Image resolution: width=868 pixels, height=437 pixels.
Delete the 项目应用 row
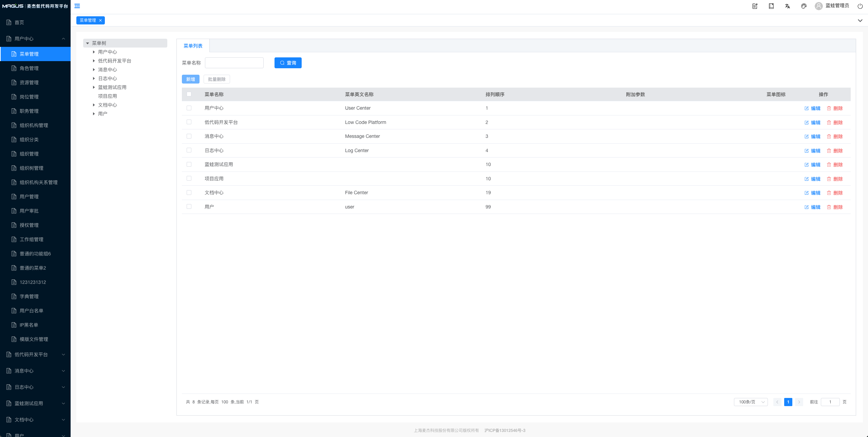(835, 179)
